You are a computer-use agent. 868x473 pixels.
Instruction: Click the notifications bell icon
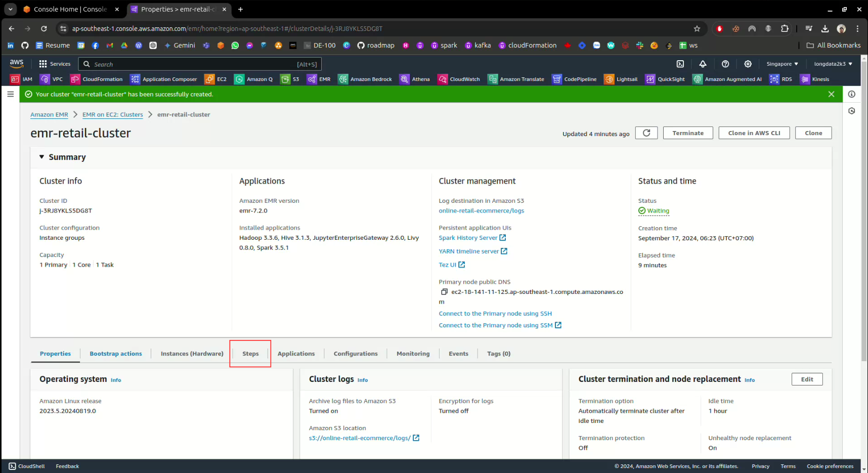coord(703,64)
